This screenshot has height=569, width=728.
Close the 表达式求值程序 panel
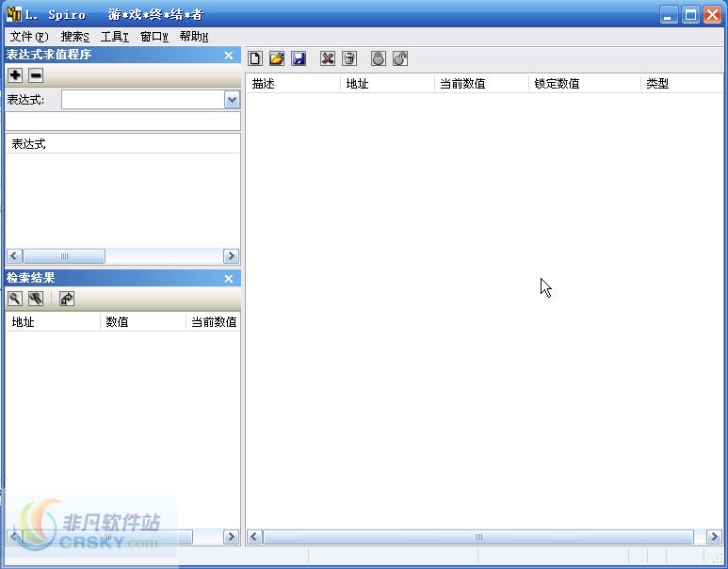coord(229,56)
